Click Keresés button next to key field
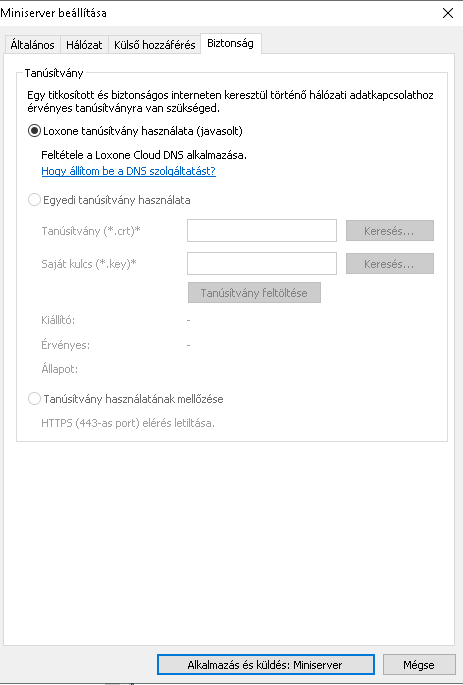The height and width of the screenshot is (685, 463). point(390,264)
